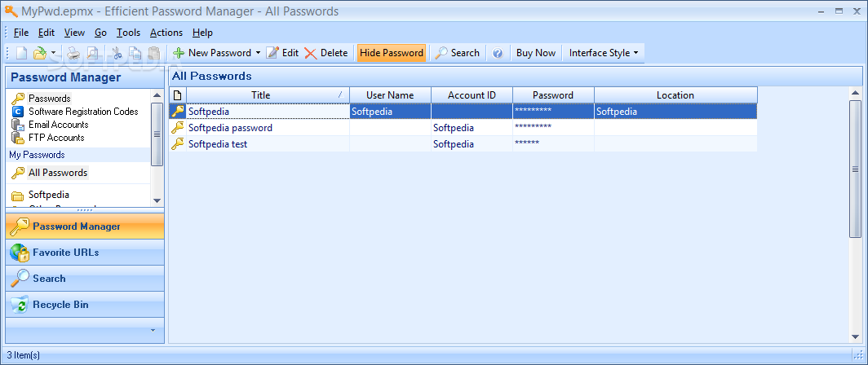Click the Paste clipboard icon

pos(154,53)
